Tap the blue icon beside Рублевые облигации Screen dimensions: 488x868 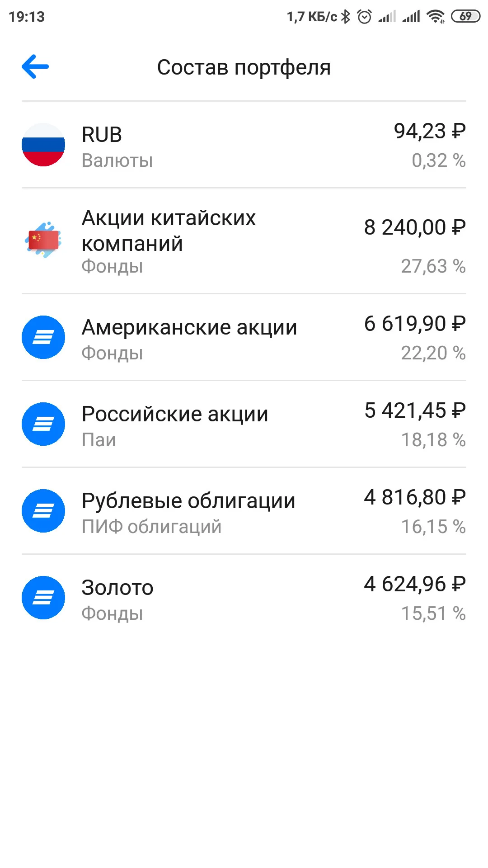click(43, 511)
